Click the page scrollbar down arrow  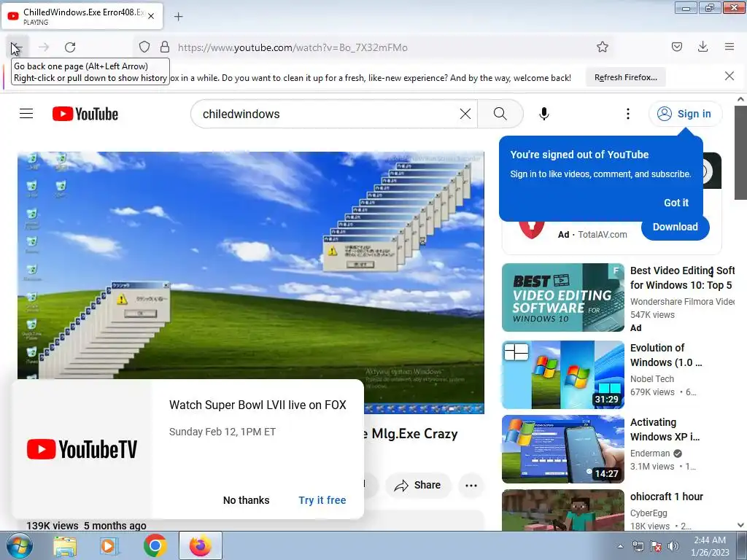click(x=740, y=525)
